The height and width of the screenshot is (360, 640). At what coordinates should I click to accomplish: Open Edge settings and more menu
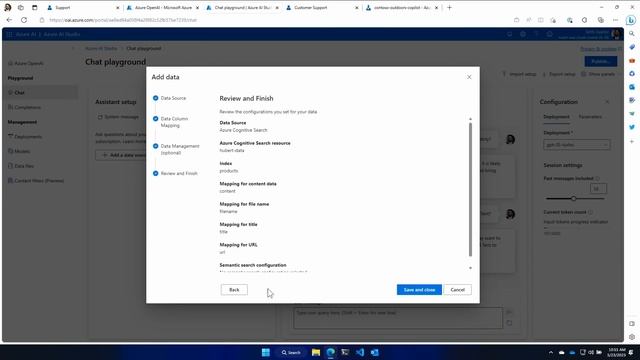[616, 20]
